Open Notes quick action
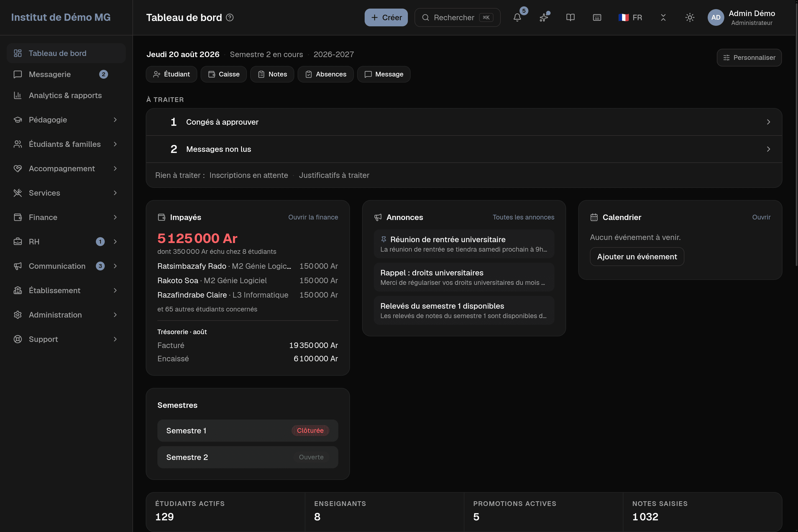The image size is (798, 532). pyautogui.click(x=272, y=74)
